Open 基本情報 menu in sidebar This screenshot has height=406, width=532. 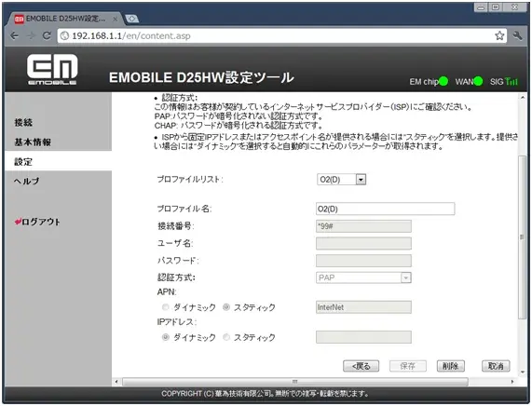click(33, 142)
